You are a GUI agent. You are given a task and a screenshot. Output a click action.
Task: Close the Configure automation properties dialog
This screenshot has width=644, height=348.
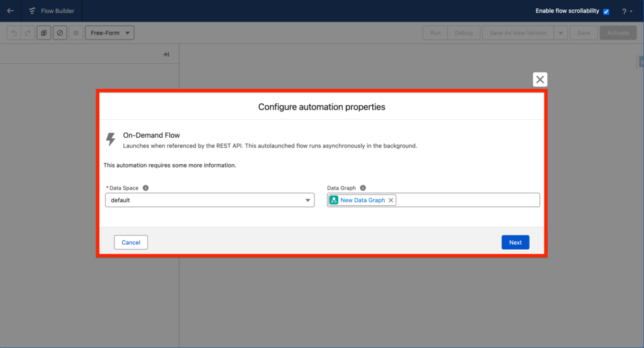pyautogui.click(x=540, y=79)
